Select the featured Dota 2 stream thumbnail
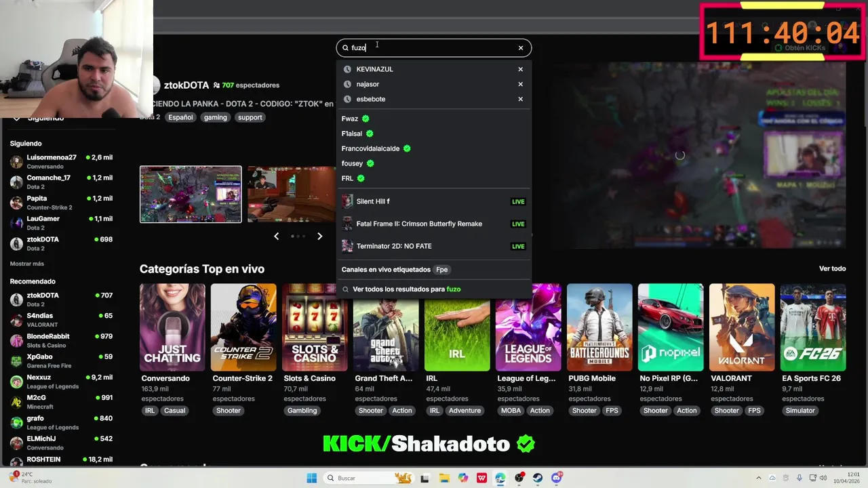Viewport: 868px width, 488px height. tap(191, 194)
